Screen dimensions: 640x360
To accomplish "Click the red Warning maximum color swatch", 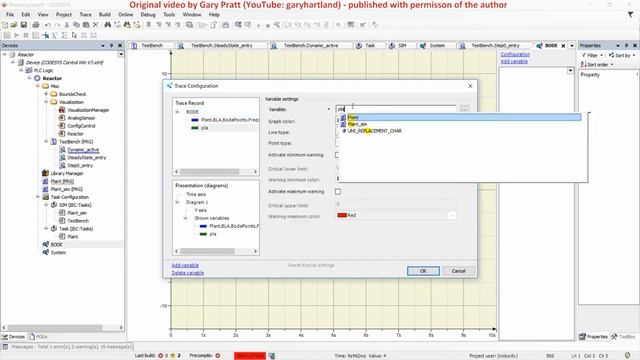I will [x=342, y=216].
